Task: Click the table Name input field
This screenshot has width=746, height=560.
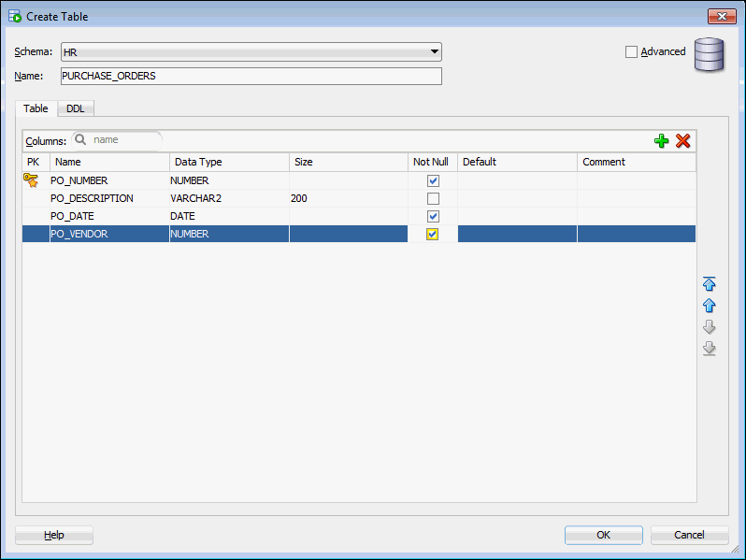Action: (251, 77)
